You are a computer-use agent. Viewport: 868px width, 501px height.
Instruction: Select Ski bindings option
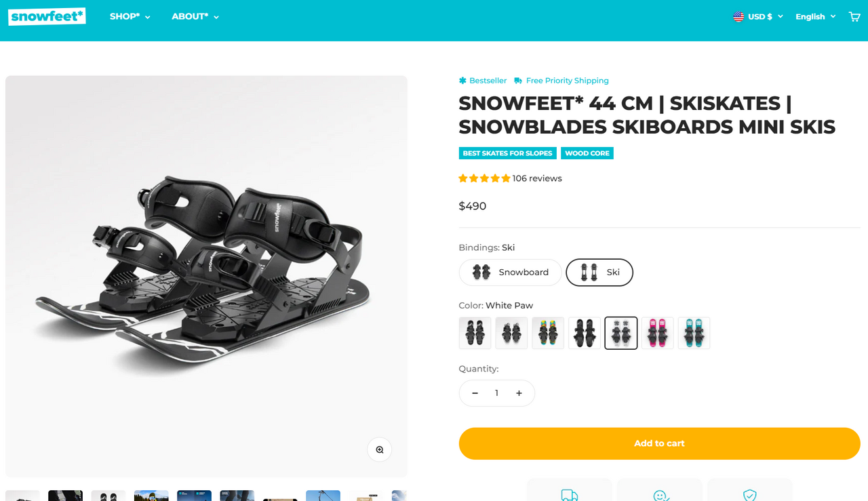[599, 273]
